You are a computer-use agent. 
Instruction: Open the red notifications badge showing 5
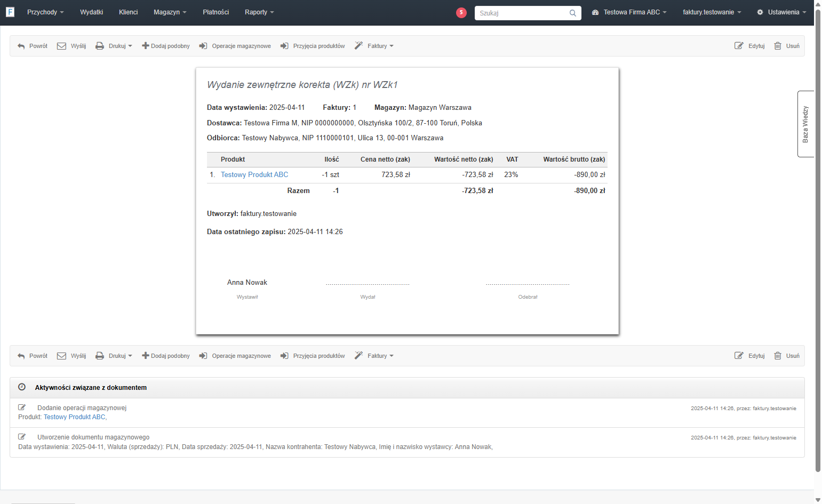(x=461, y=12)
